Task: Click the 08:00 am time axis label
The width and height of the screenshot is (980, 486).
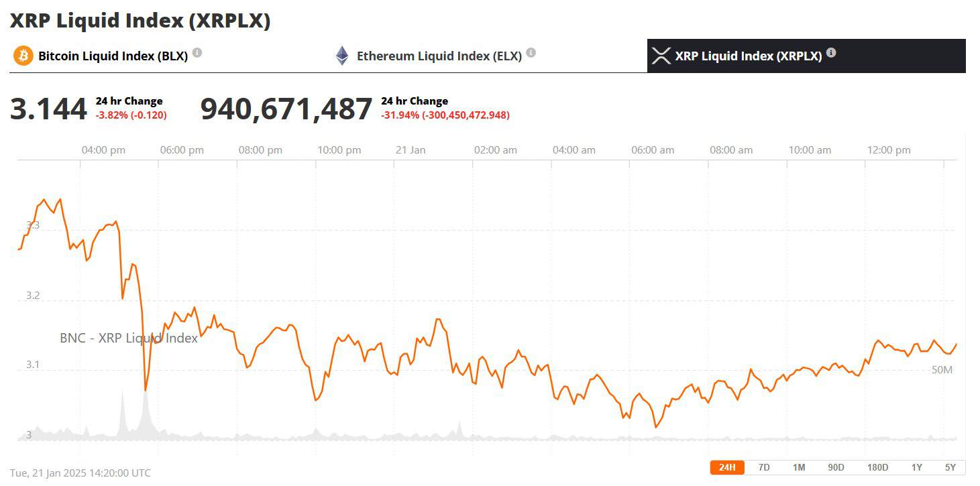Action: point(731,150)
